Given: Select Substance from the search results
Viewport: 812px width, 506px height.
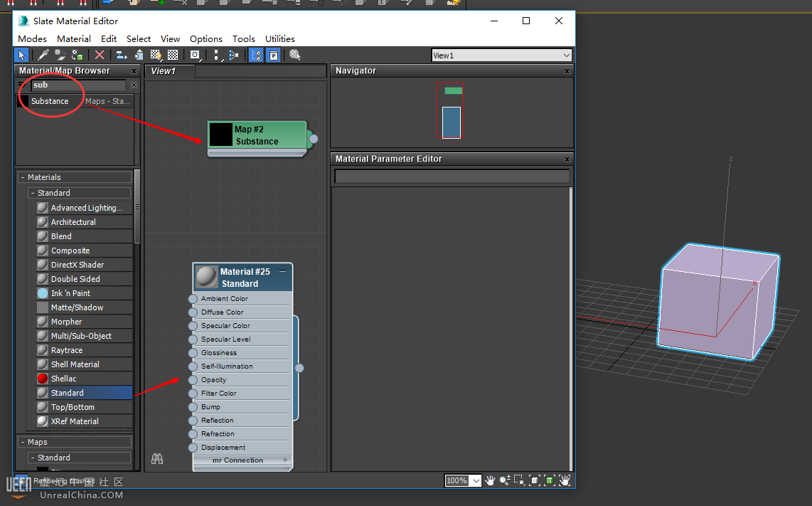Looking at the screenshot, I should point(50,101).
